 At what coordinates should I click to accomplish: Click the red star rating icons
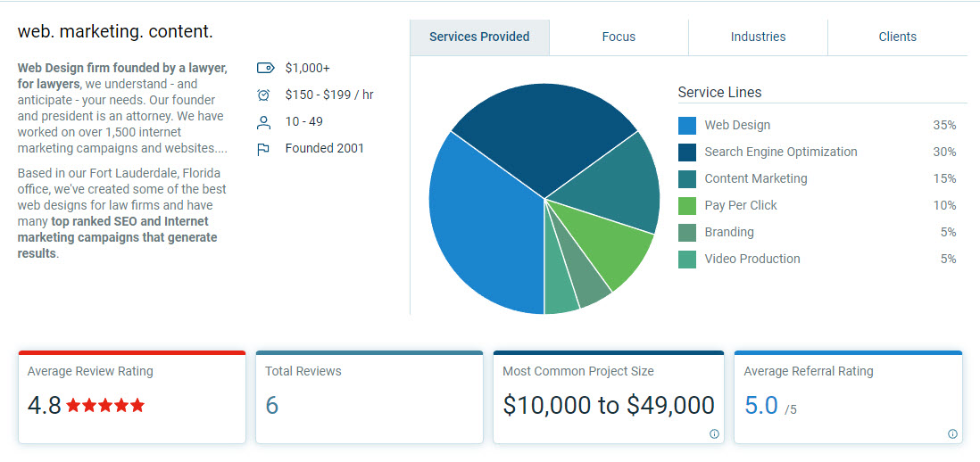coord(105,406)
